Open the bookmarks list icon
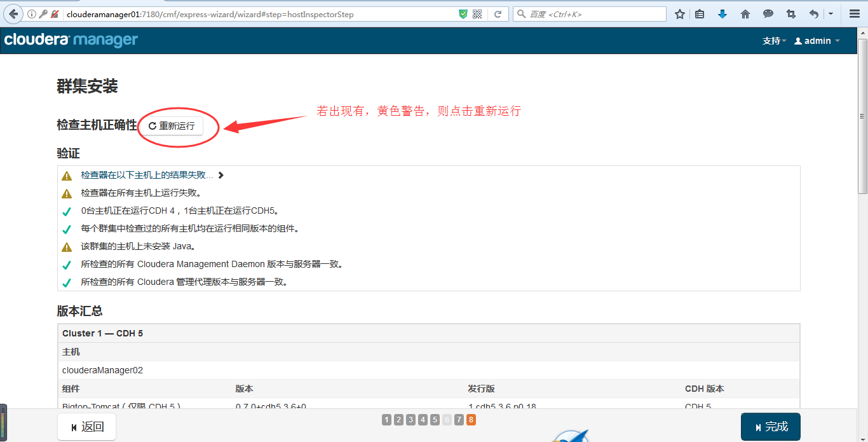Screen dimensions: 868x442 pyautogui.click(x=700, y=14)
